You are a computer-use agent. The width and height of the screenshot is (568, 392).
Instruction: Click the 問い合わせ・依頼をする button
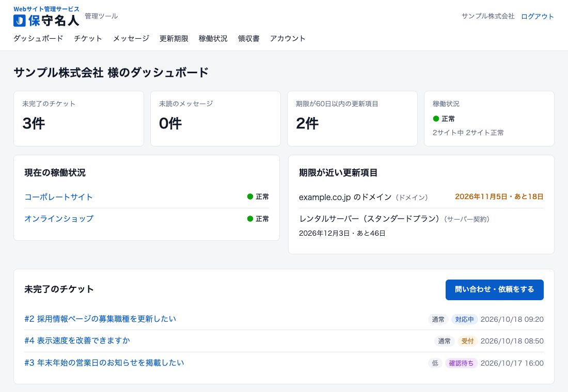[x=495, y=289]
